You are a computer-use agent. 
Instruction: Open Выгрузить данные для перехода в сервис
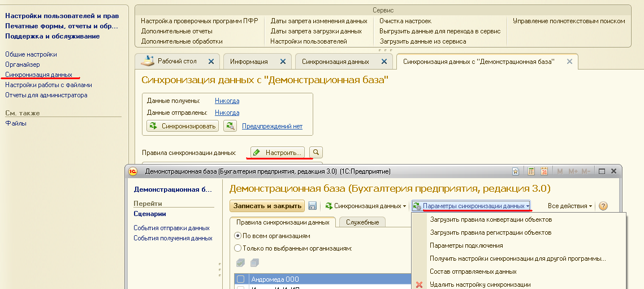[x=440, y=31]
